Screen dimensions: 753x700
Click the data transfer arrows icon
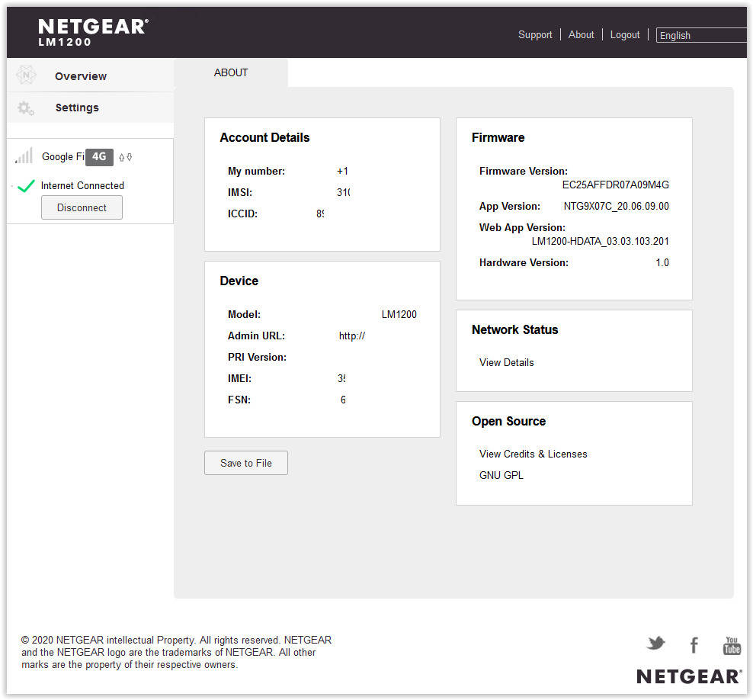pos(126,157)
